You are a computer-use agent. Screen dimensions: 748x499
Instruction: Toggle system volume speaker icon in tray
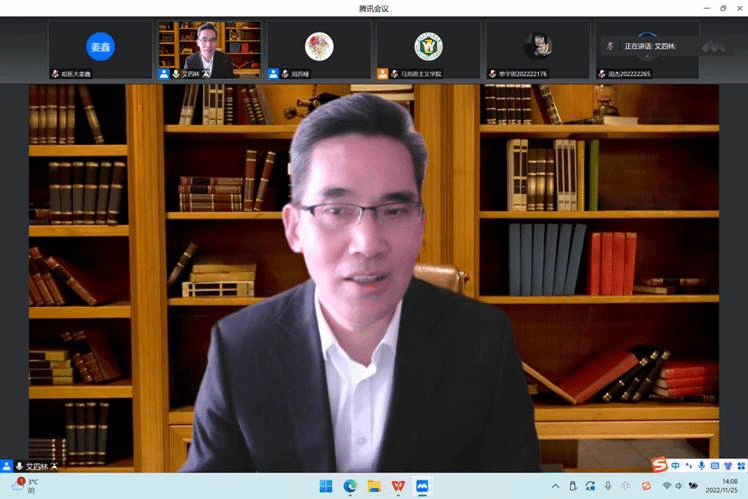(x=680, y=486)
